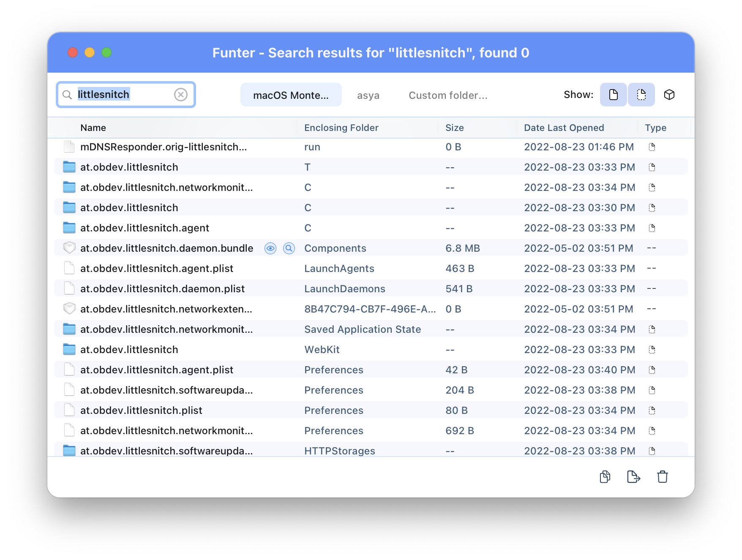Select the littlesnitch search field

click(126, 95)
